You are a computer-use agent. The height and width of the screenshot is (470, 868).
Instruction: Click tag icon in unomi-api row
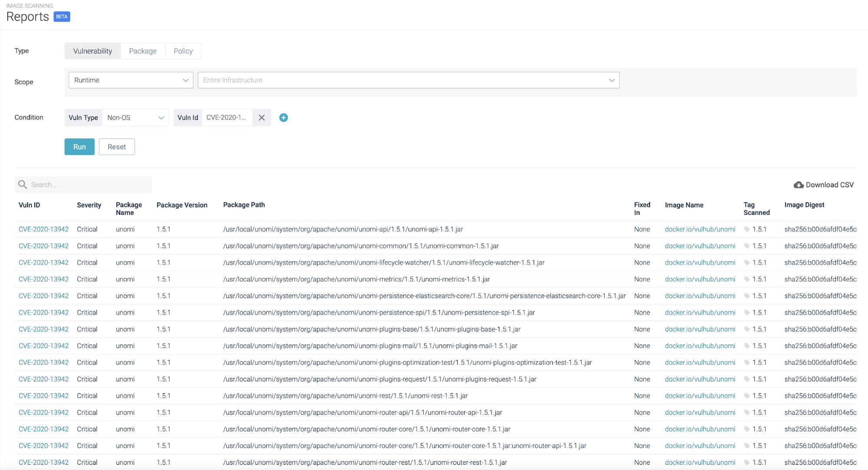(x=747, y=229)
